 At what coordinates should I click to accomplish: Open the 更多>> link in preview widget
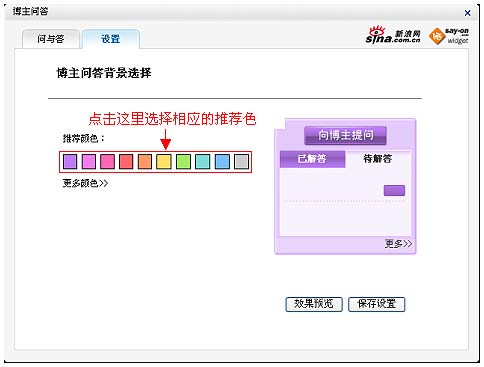pyautogui.click(x=398, y=244)
